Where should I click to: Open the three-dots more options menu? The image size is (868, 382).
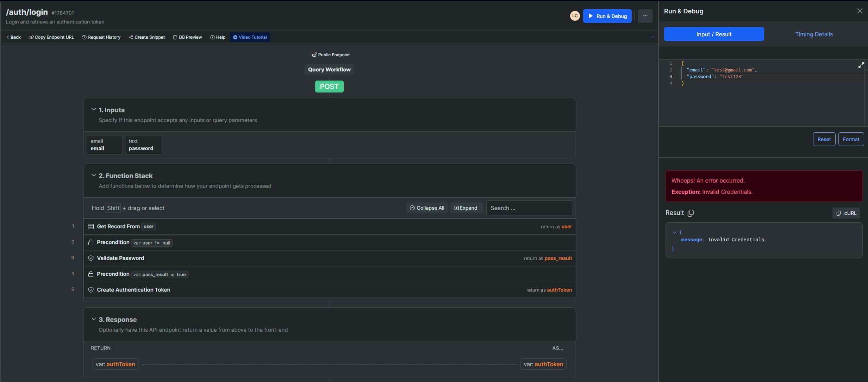point(645,16)
